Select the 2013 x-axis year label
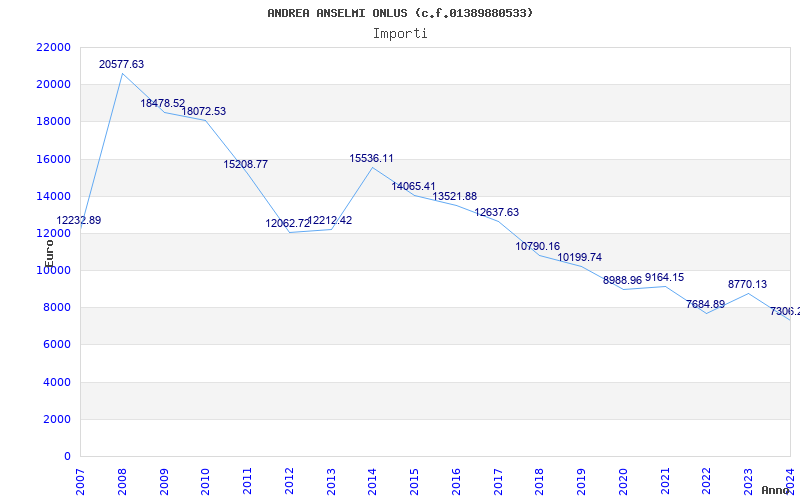800x500 pixels. point(331,481)
